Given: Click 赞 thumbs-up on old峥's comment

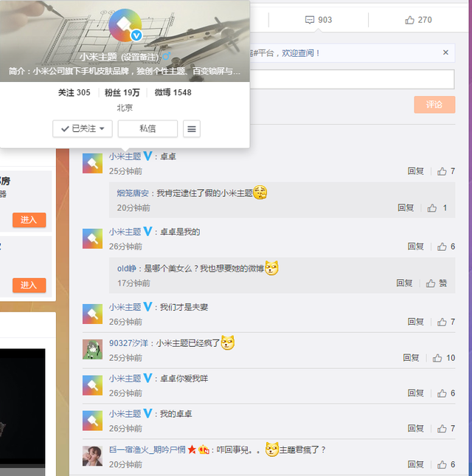Looking at the screenshot, I should click(437, 283).
